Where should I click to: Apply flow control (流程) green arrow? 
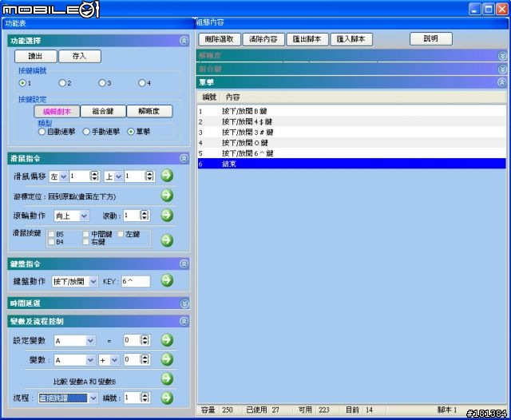(167, 398)
